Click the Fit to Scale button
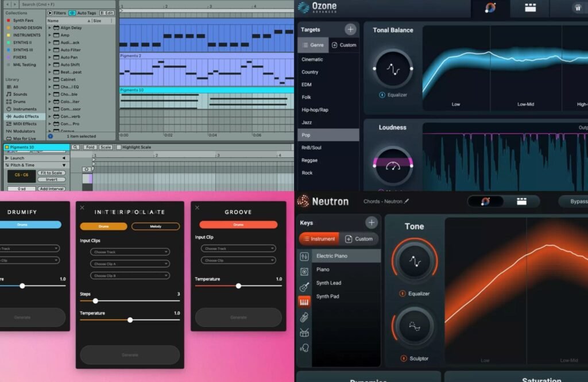Viewport: 588px width, 382px height. (x=51, y=173)
